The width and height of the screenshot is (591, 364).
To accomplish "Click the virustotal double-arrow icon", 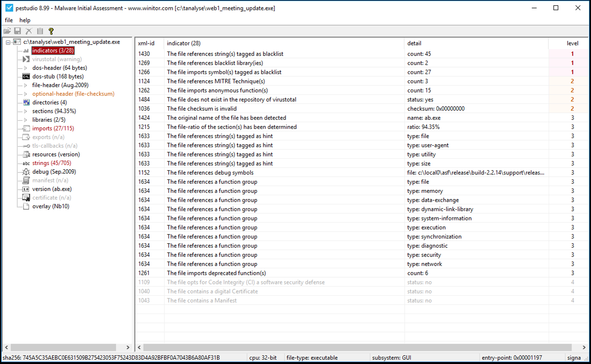I will click(x=26, y=59).
